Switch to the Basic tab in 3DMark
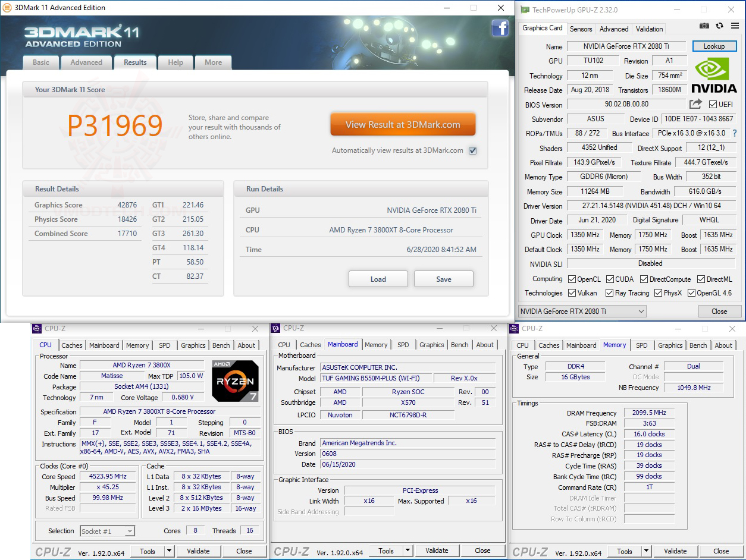The width and height of the screenshot is (746, 560). (41, 62)
